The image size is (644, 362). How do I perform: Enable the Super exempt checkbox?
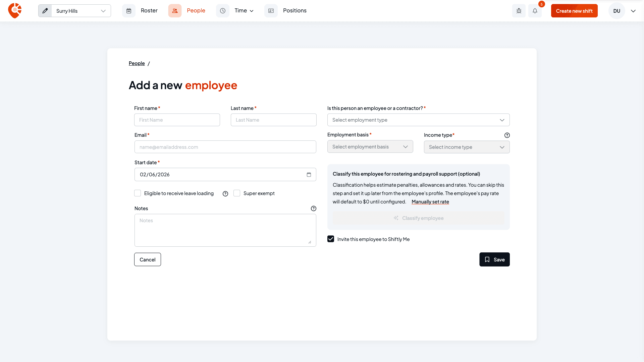pyautogui.click(x=237, y=193)
